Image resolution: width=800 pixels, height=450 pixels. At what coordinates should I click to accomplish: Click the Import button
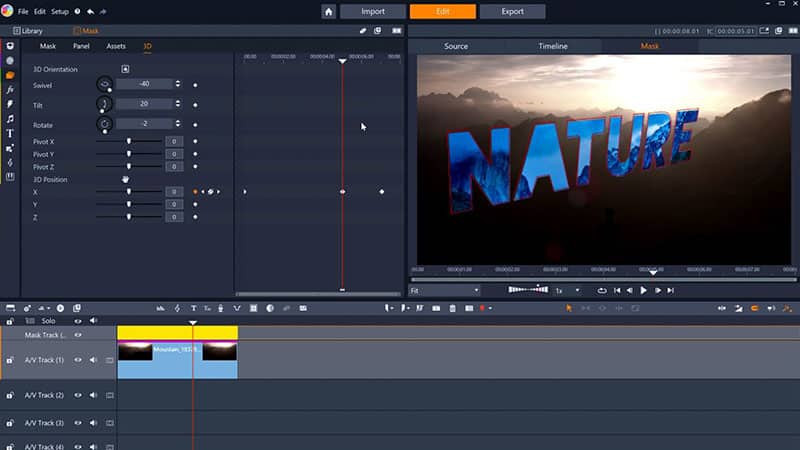click(x=373, y=12)
